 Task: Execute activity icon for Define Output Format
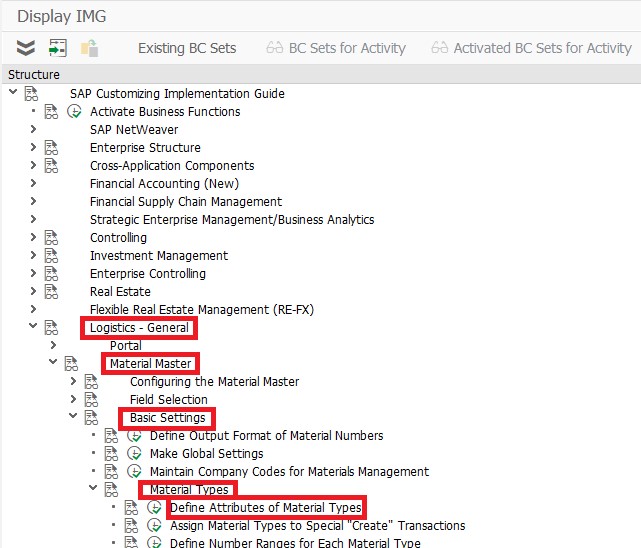pos(134,436)
